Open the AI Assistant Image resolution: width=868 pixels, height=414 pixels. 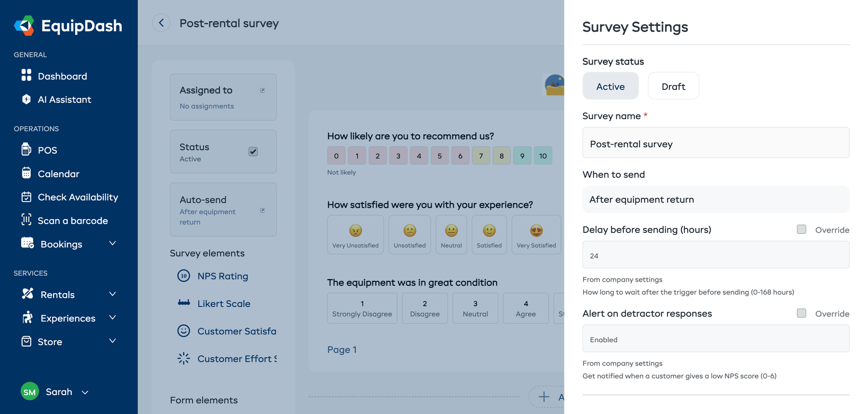pos(64,99)
